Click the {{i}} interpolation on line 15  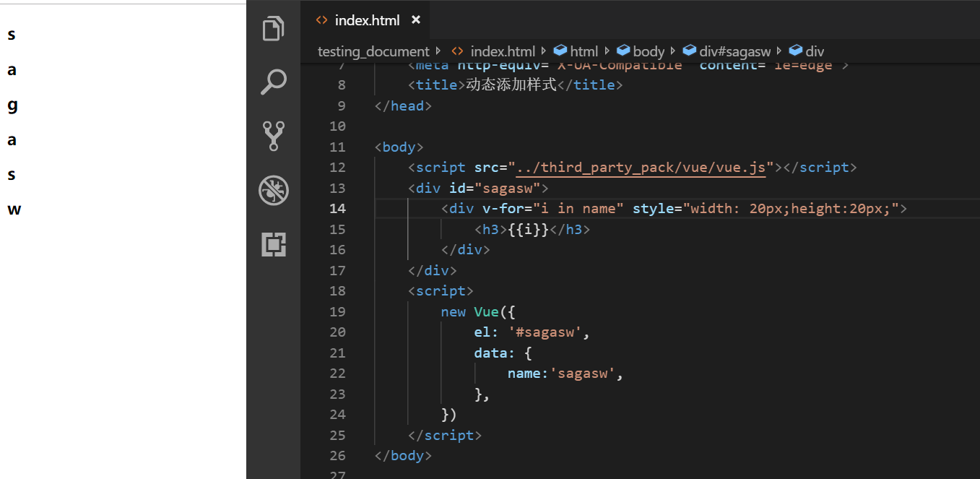pyautogui.click(x=529, y=230)
